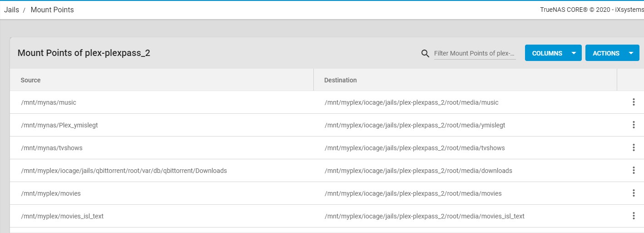Screen dimensions: 644x233
Task: Open the ACTIONS dropdown menu
Action: click(x=606, y=53)
